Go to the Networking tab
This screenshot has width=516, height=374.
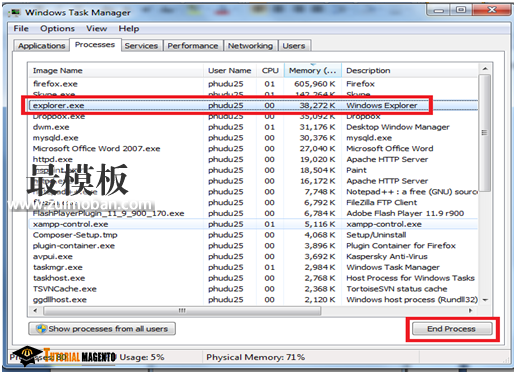pyautogui.click(x=250, y=46)
